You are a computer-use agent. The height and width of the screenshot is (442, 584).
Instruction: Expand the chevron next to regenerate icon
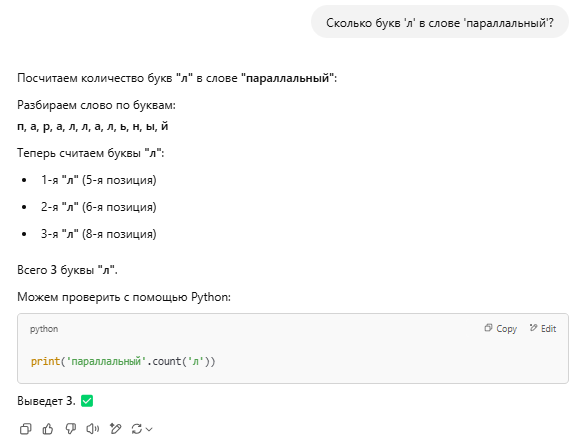(149, 429)
